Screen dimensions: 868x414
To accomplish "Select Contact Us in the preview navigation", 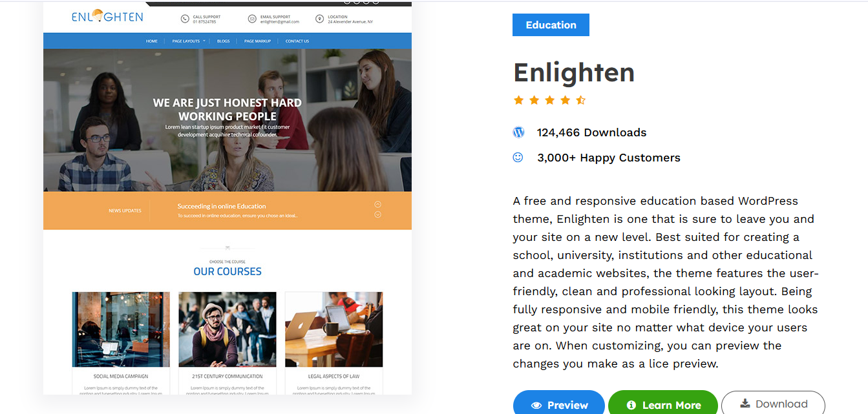I will (297, 41).
